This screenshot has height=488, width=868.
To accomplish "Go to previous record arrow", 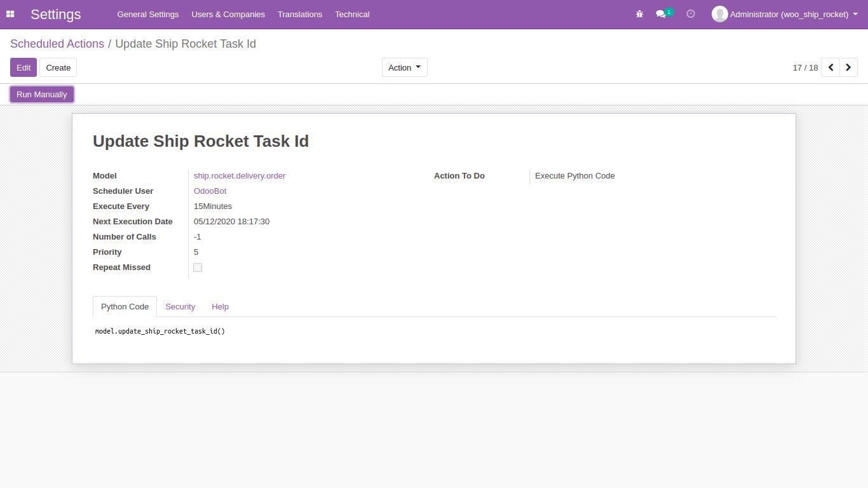I will click(831, 67).
